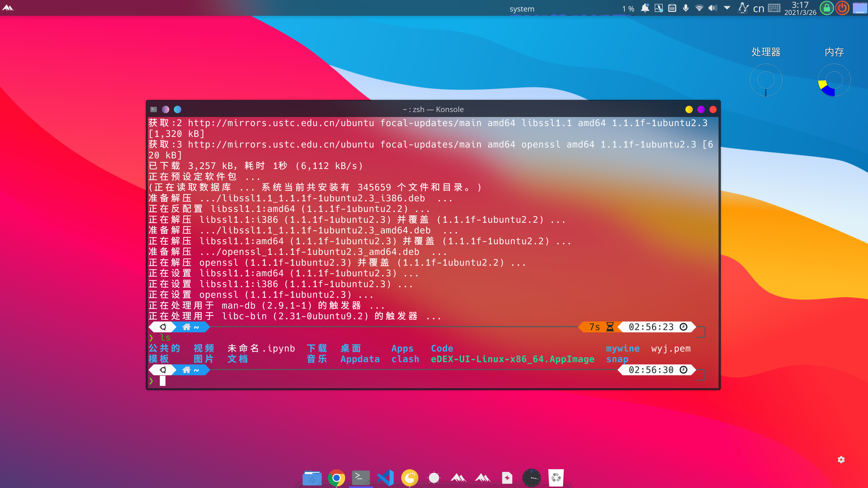The image size is (868, 488).
Task: Click the purple circle button in Konsole titlebar
Action: (x=165, y=109)
